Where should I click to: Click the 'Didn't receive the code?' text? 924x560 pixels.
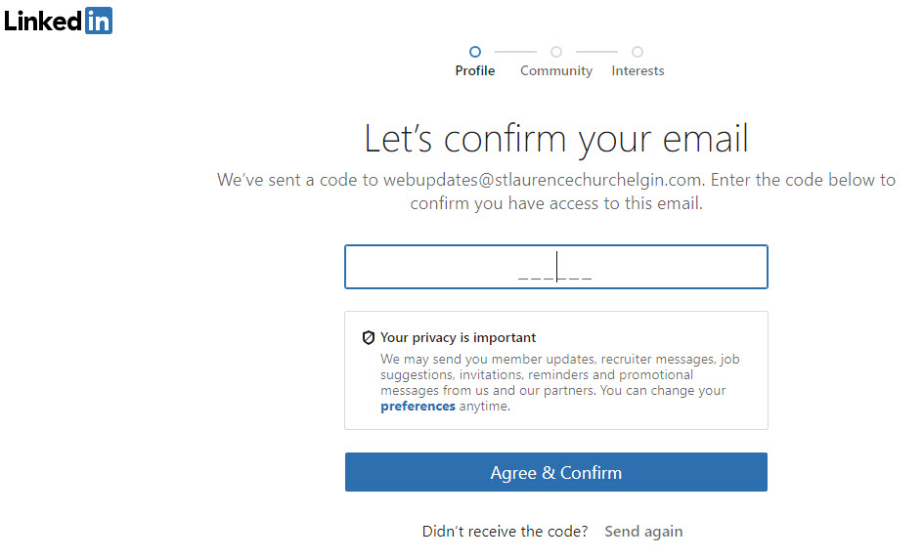pyautogui.click(x=505, y=531)
